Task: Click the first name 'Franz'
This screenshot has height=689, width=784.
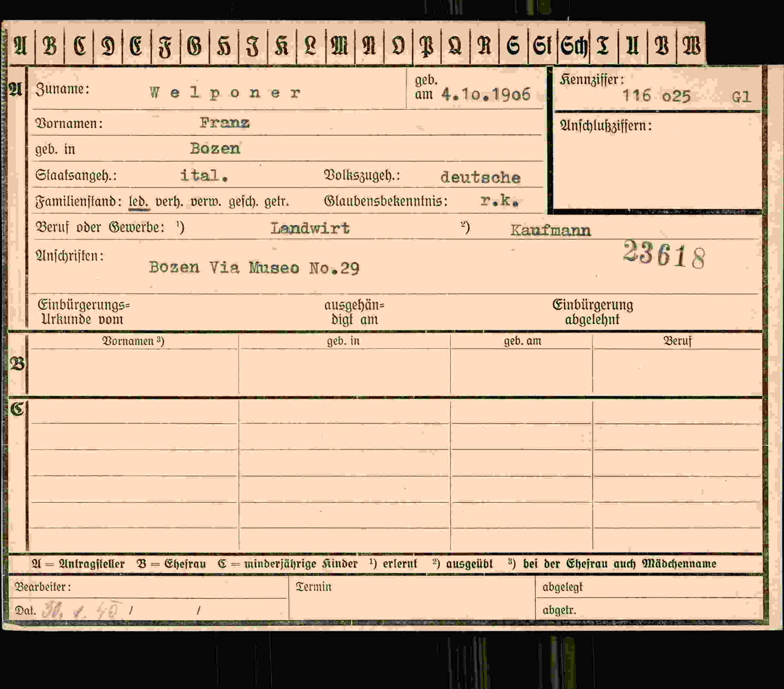Action: 225,123
